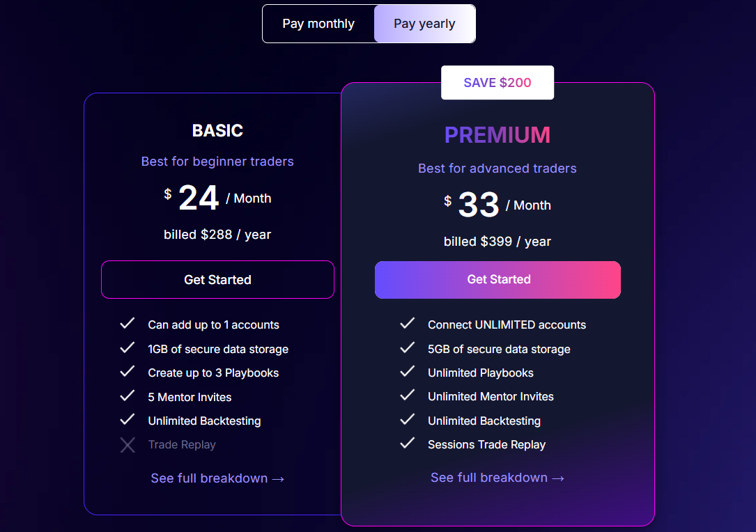Click checkmark beside Connect UNLIMITED accounts
756x532 pixels.
pyautogui.click(x=408, y=324)
